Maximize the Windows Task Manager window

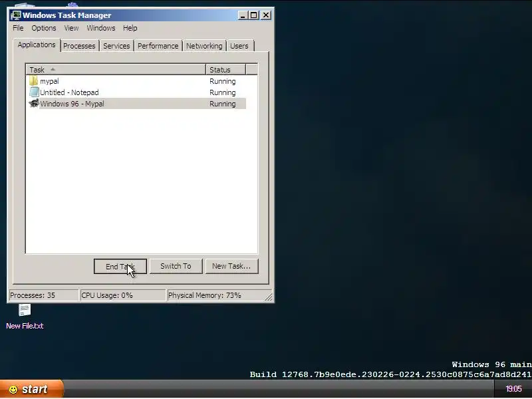pos(253,15)
